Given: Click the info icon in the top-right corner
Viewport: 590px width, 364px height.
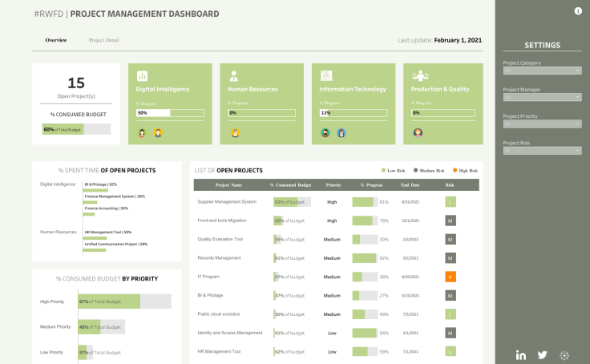Looking at the screenshot, I should [578, 11].
